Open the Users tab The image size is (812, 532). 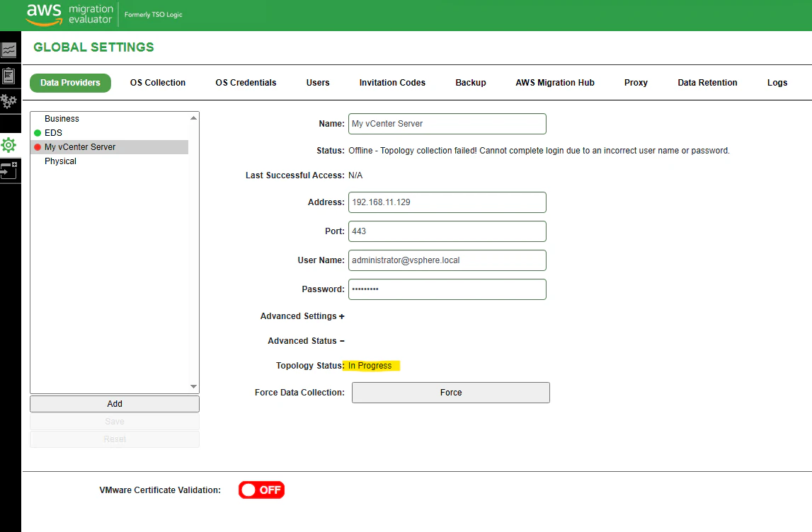(318, 83)
